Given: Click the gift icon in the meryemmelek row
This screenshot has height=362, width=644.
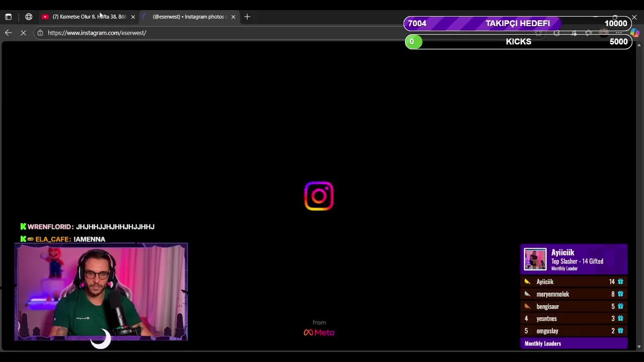Looking at the screenshot, I should pos(620,294).
